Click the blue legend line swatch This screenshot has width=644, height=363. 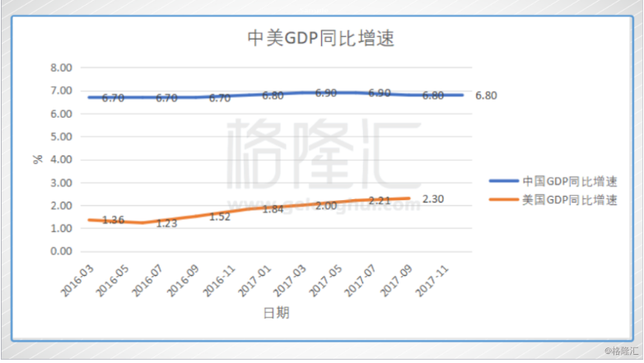(503, 181)
